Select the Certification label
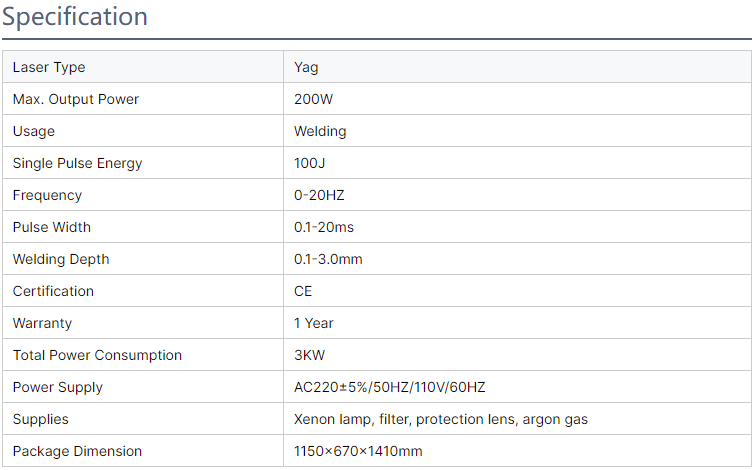The width and height of the screenshot is (756, 470). pos(53,291)
